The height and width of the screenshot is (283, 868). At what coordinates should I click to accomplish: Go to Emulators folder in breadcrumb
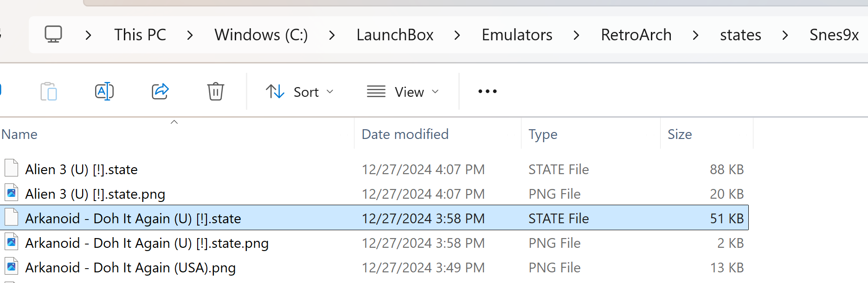click(x=517, y=35)
